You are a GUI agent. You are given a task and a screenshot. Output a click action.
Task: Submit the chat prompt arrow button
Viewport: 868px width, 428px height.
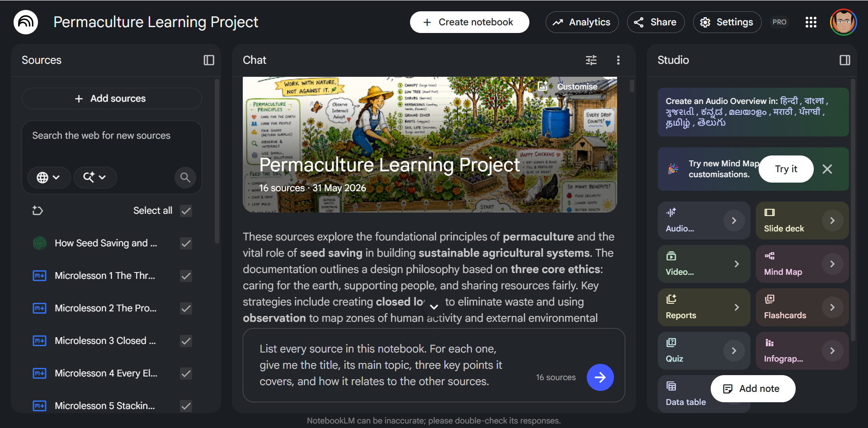coord(600,377)
